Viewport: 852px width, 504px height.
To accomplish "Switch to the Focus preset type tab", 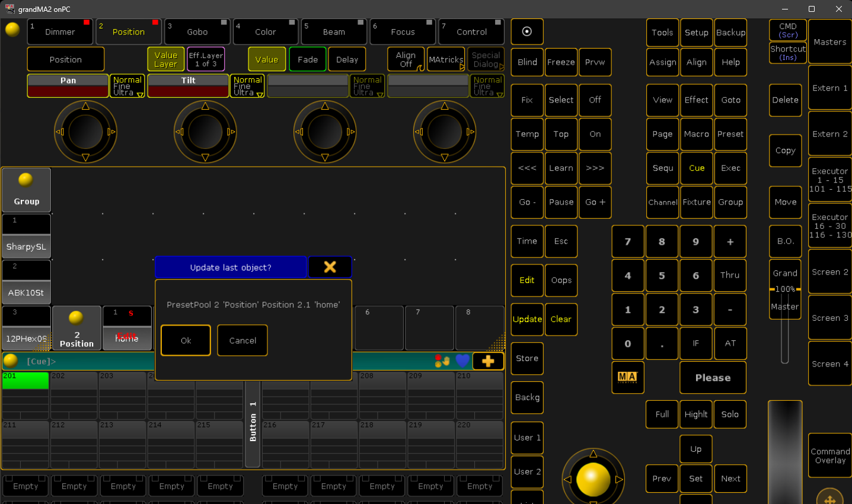I will click(x=403, y=31).
